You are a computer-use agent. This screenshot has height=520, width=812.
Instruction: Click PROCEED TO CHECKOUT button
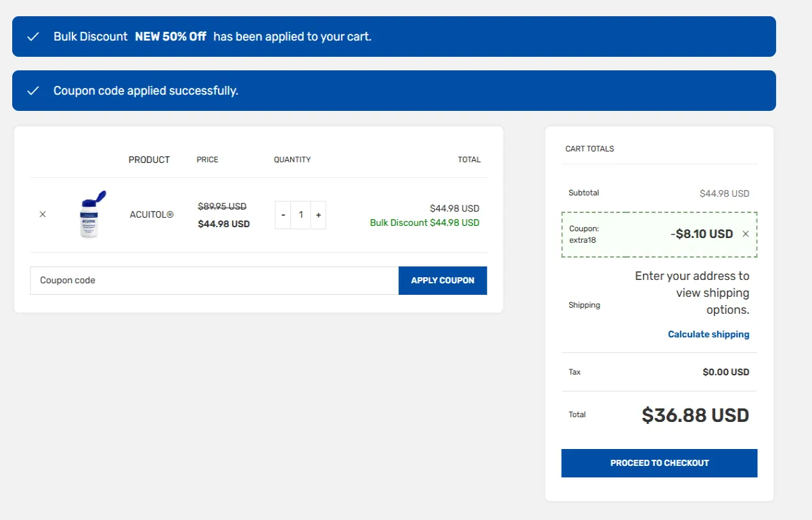point(659,463)
